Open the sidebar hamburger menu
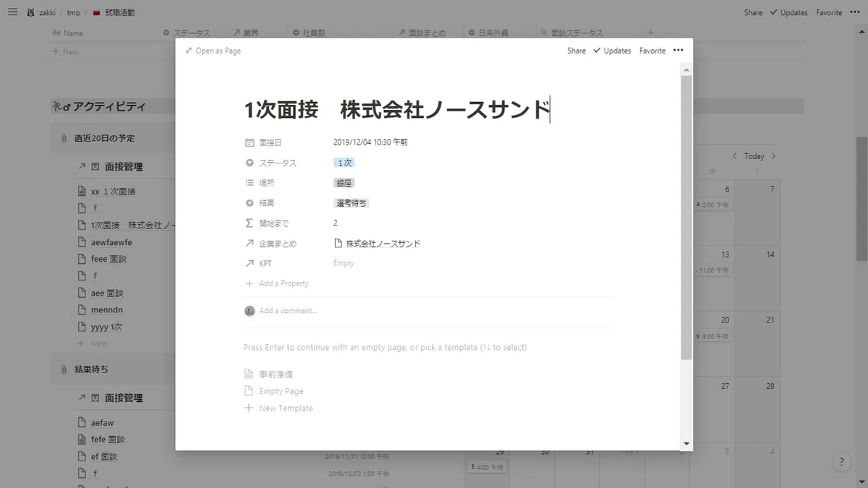 click(12, 12)
